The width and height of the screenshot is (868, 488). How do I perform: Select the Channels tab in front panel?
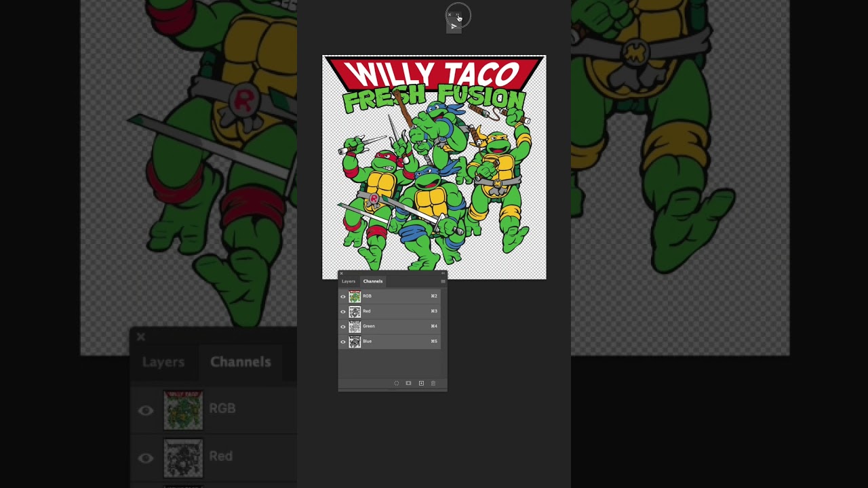[373, 281]
